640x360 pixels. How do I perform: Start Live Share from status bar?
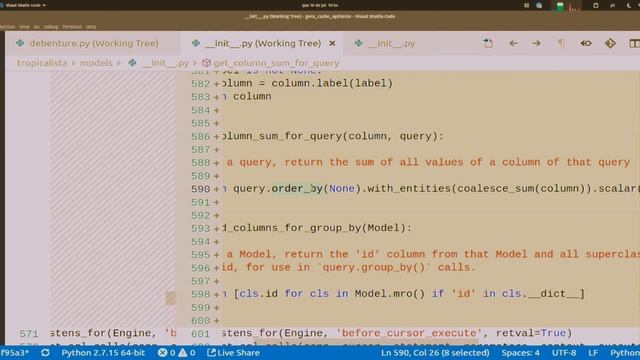233,353
